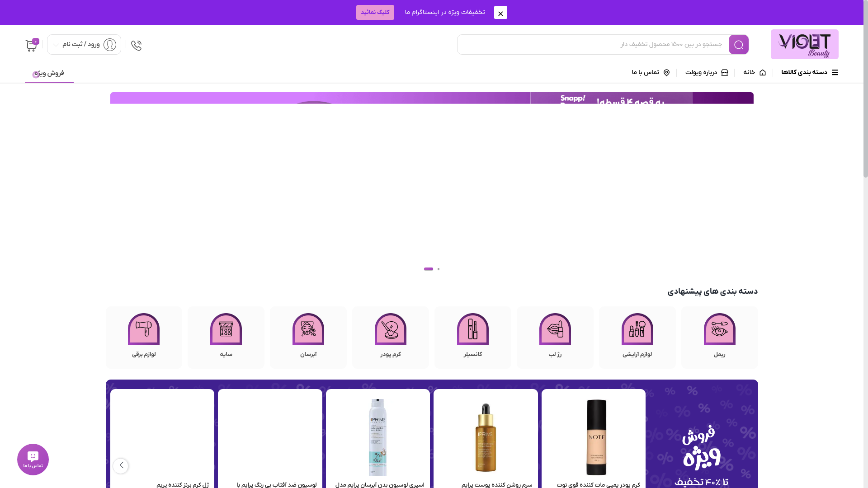Image resolution: width=868 pixels, height=488 pixels.
Task: Open the login / register button
Action: pyautogui.click(x=84, y=45)
